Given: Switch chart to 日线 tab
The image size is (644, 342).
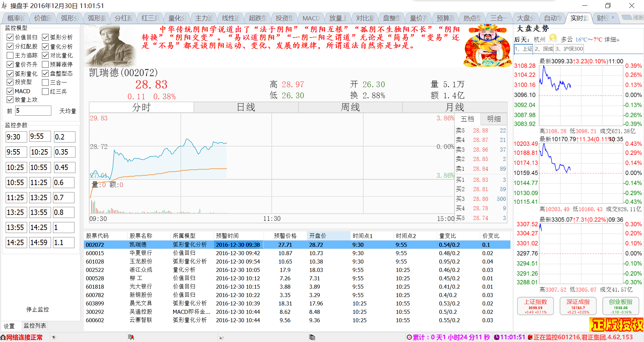Looking at the screenshot, I should pyautogui.click(x=246, y=107).
